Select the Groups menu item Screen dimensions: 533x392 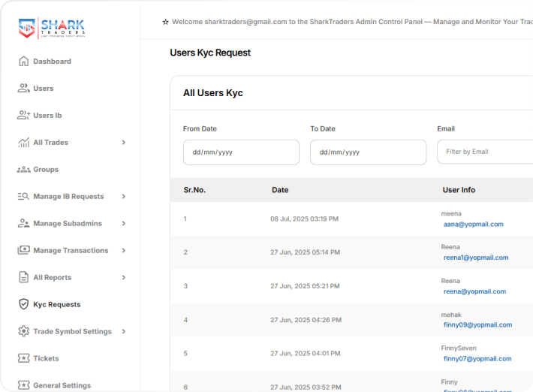point(46,169)
